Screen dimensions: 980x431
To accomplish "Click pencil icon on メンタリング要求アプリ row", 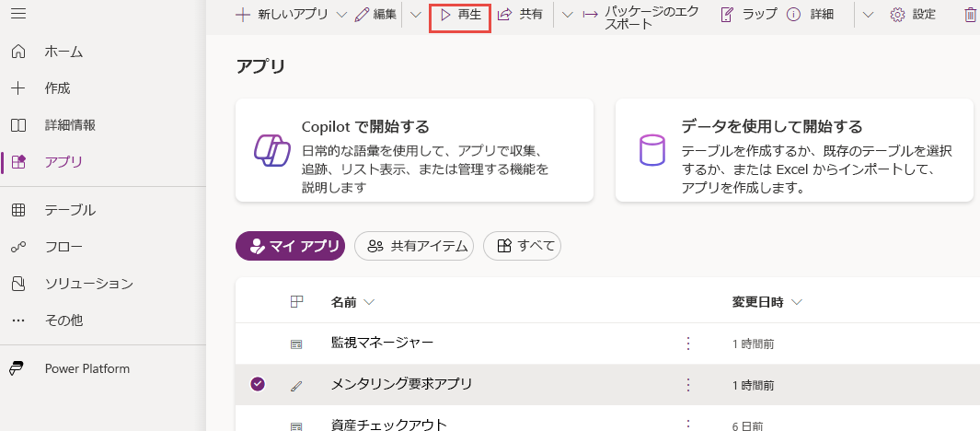I will pyautogui.click(x=296, y=385).
